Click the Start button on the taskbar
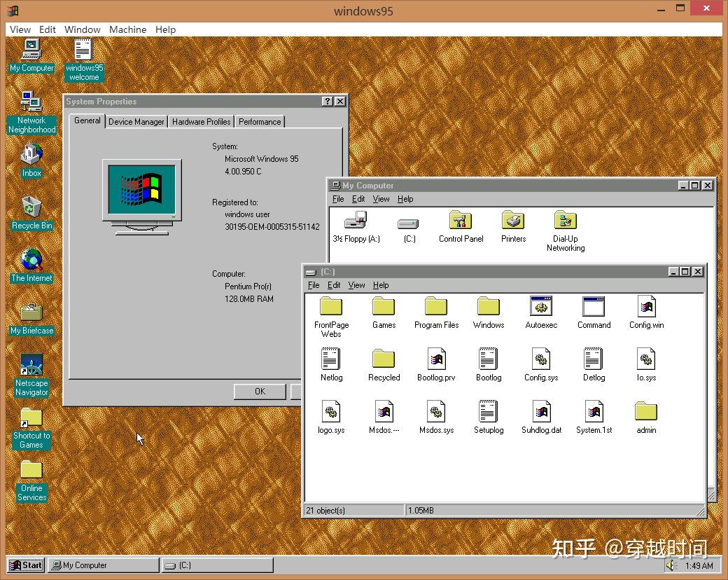Image resolution: width=728 pixels, height=580 pixels. [25, 565]
